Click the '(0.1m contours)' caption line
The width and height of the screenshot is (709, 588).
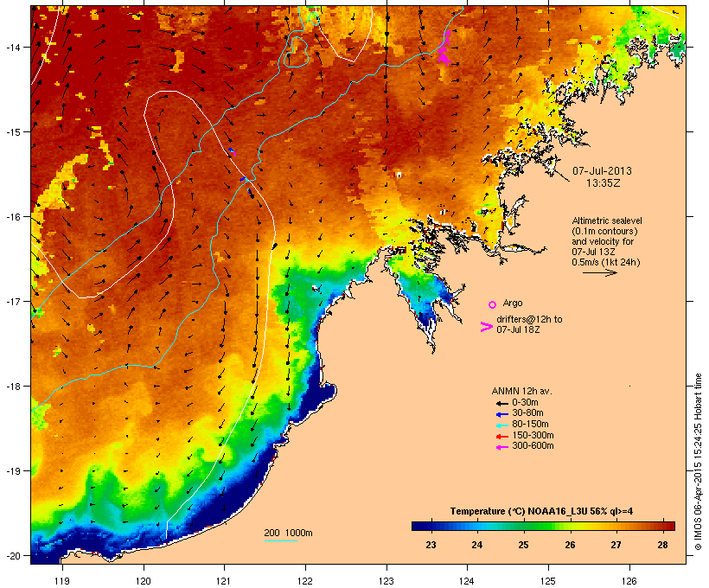click(x=604, y=231)
